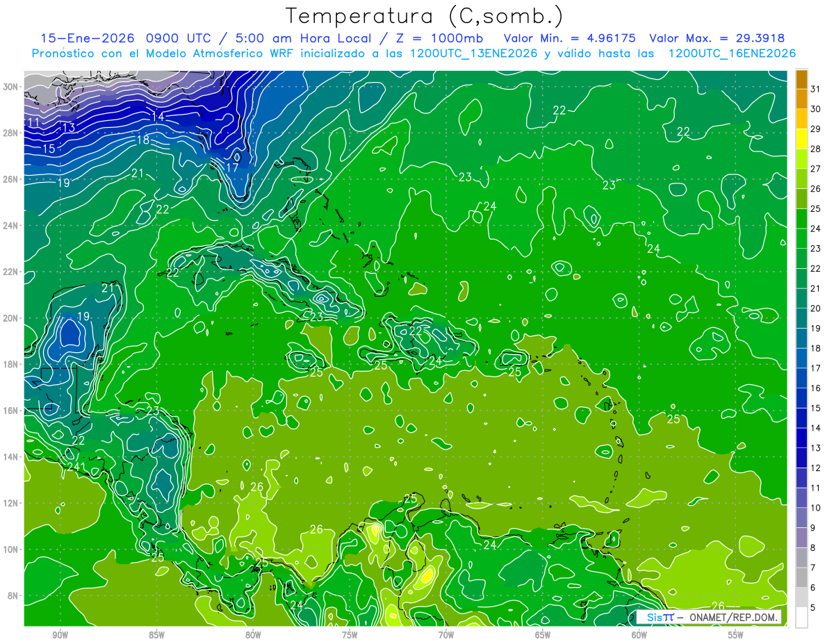Click the contour label '17' near Florida
The width and height of the screenshot is (834, 644).
coord(232,167)
